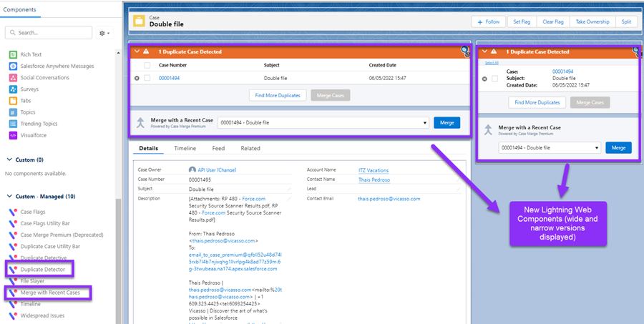This screenshot has width=644, height=324.
Task: Click the Merge with Recent Cases icon
Action: tap(13, 293)
